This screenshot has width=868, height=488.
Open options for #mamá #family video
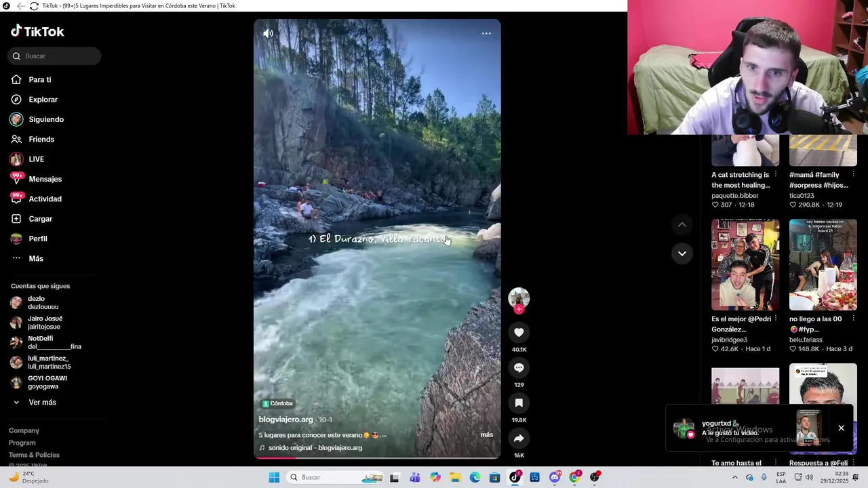click(x=854, y=175)
